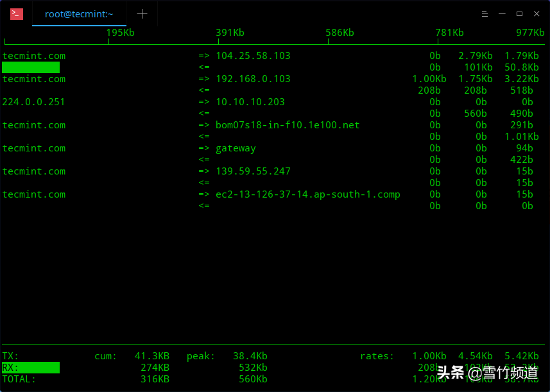Click the bom07s18-in-f10.1e100.net hostname
The height and width of the screenshot is (392, 550).
click(288, 125)
